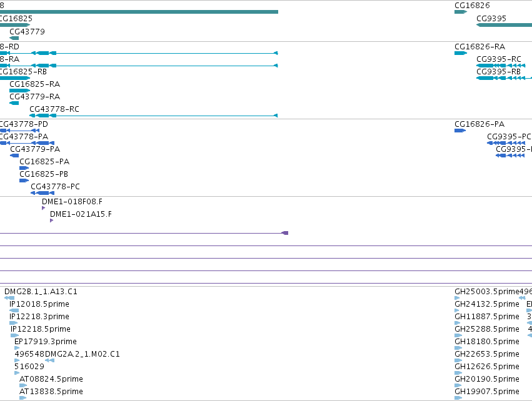Select the CG16825-PA protein label
The image size is (532, 401).
(x=44, y=162)
